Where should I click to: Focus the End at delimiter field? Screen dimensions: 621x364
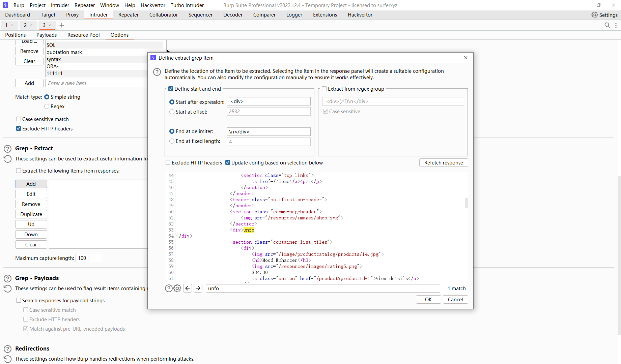pos(269,131)
